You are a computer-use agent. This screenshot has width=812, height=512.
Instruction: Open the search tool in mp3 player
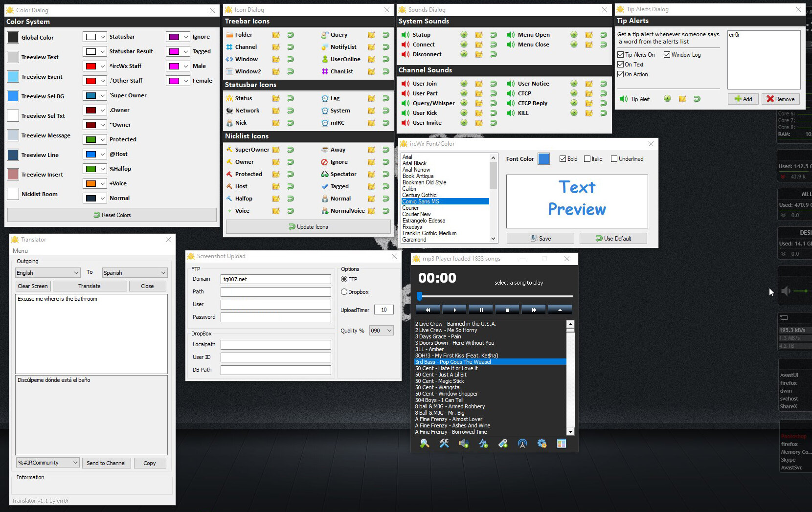coord(424,443)
